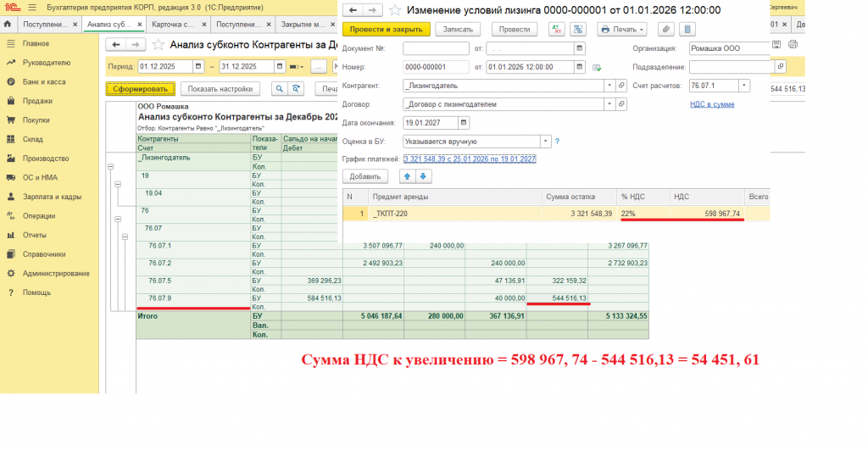The height and width of the screenshot is (451, 868).
Task: Expand the Контрагент dropdown list
Action: pos(609,86)
